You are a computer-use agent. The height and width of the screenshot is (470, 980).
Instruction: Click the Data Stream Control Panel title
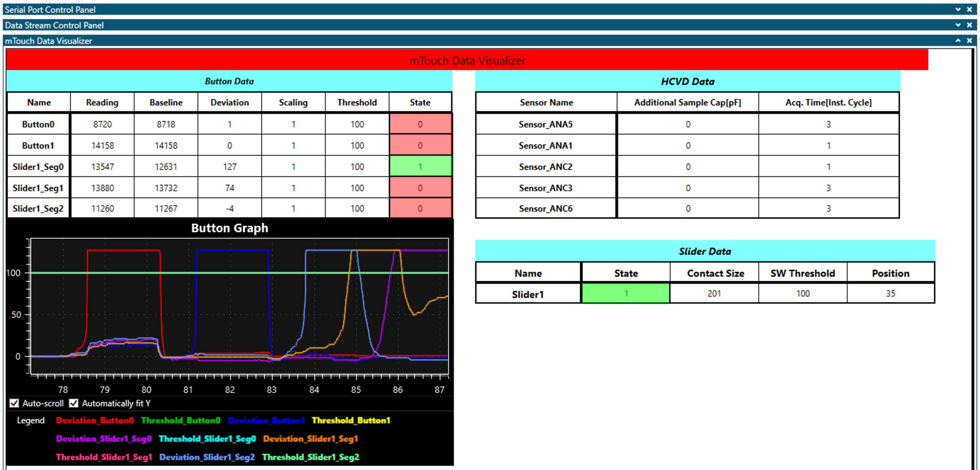(54, 25)
